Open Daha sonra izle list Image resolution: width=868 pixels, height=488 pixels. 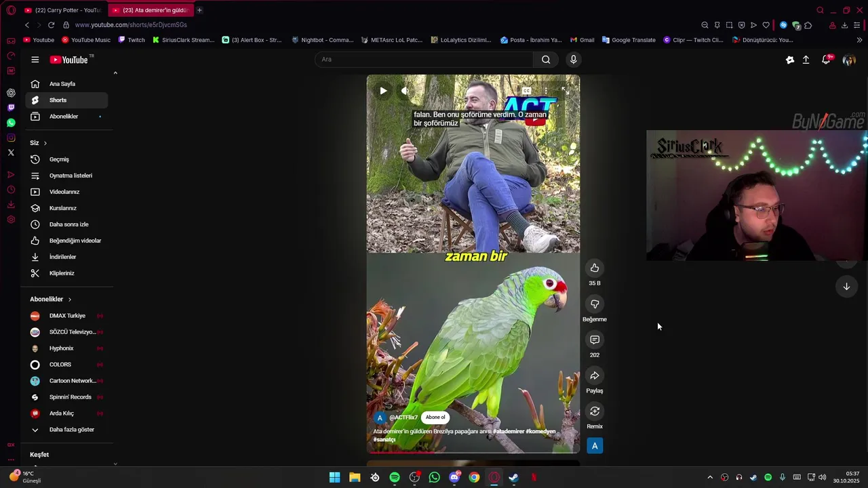click(66, 224)
